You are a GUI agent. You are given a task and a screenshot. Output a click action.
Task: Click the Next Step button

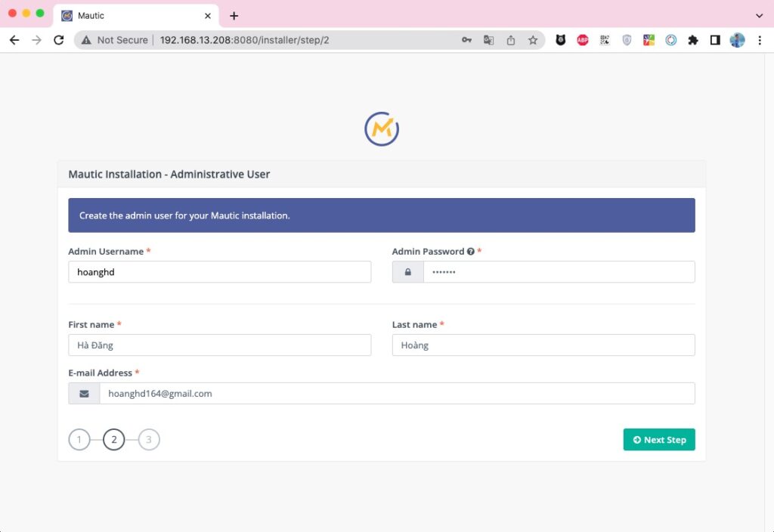(x=659, y=439)
